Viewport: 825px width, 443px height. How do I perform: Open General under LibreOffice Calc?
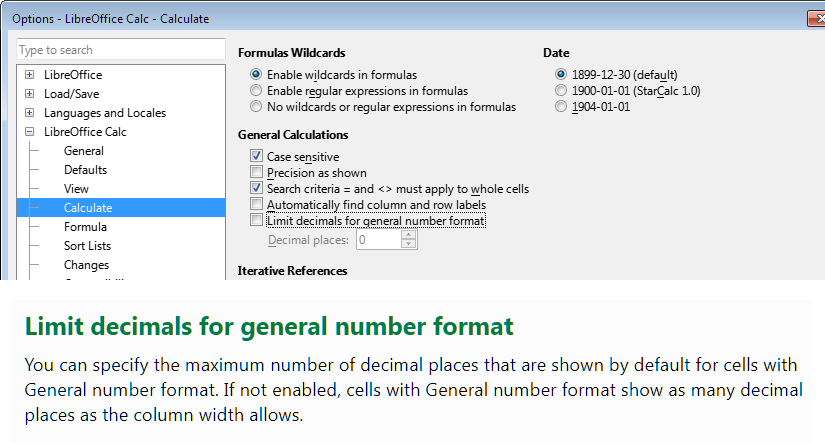coord(84,151)
